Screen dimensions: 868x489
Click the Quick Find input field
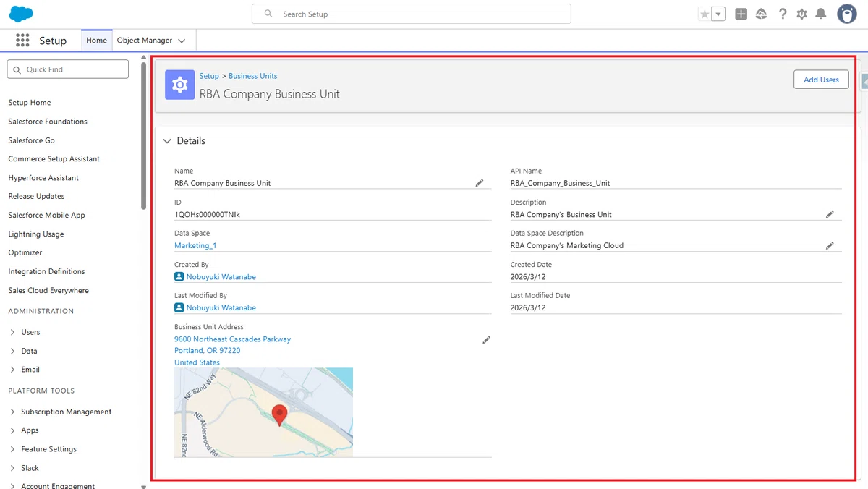pyautogui.click(x=68, y=69)
